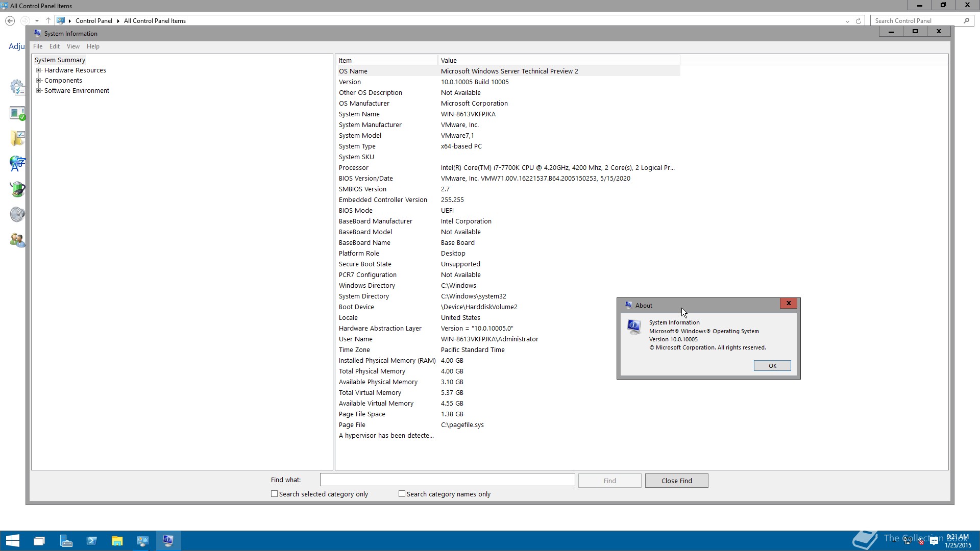Open the Windows Start button
This screenshot has height=551, width=980.
click(13, 541)
